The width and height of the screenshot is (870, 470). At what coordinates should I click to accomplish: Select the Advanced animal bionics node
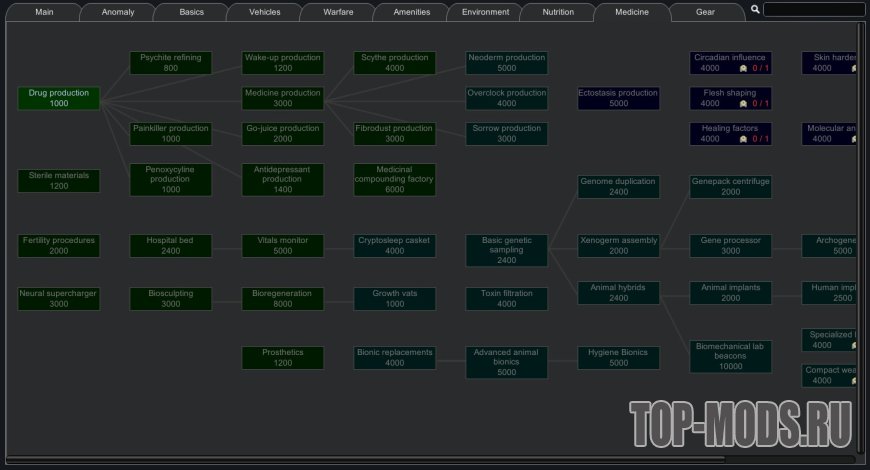(506, 362)
